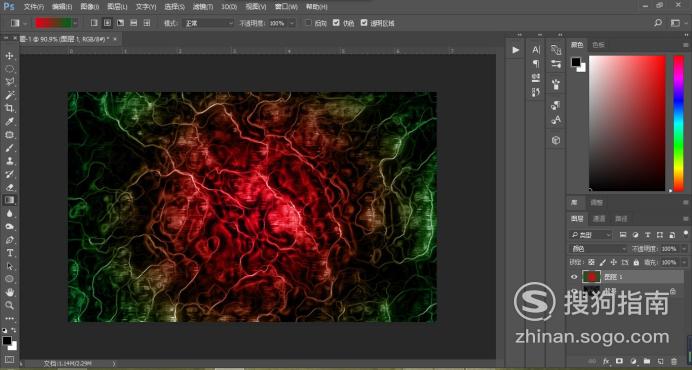Toggle lock image pixels brush icon
Screen dimensions: 692x370
(602, 262)
